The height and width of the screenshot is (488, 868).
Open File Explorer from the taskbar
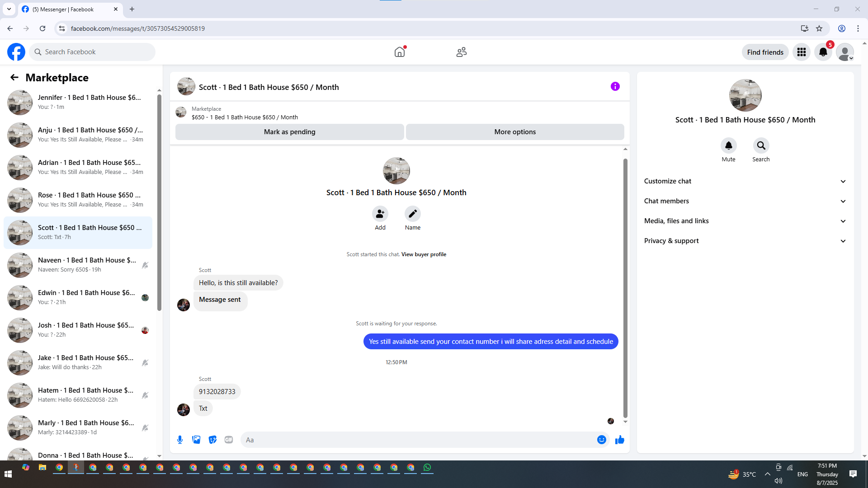pos(42,468)
